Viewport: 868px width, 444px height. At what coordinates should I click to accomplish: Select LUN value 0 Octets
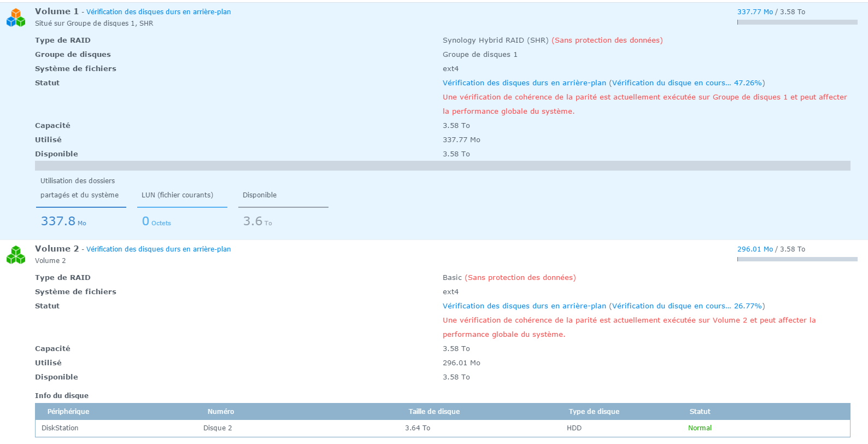(x=156, y=221)
